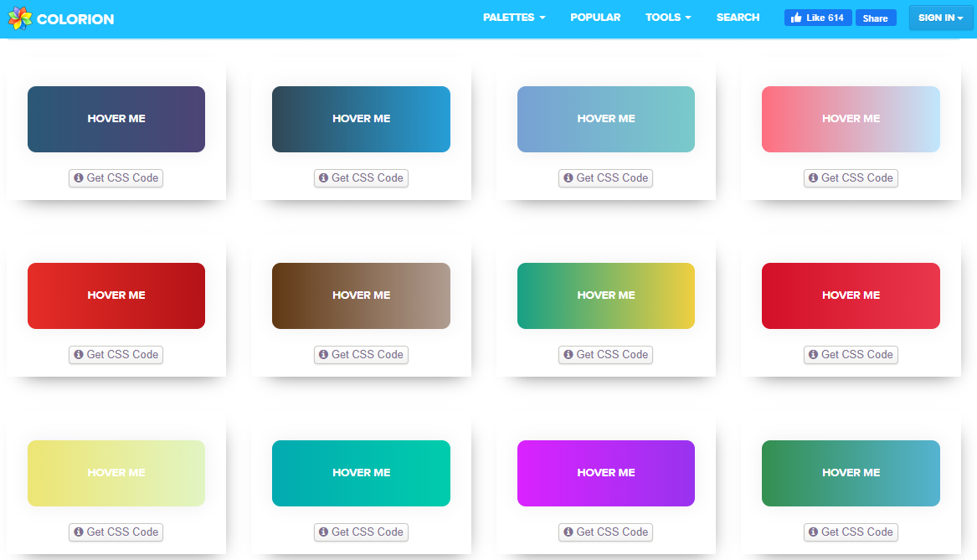The height and width of the screenshot is (560, 977).
Task: Click the pink-to-light-blue gradient HOVER ME button
Action: coord(851,119)
